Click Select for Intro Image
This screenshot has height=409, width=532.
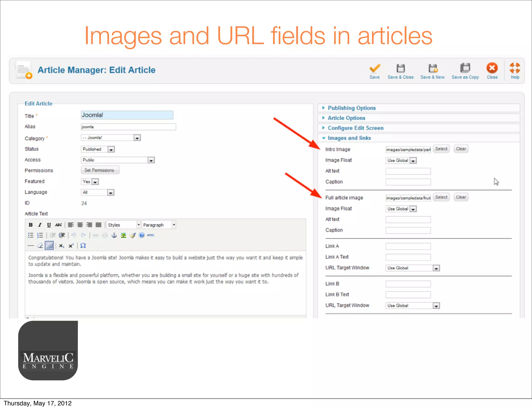pyautogui.click(x=441, y=149)
